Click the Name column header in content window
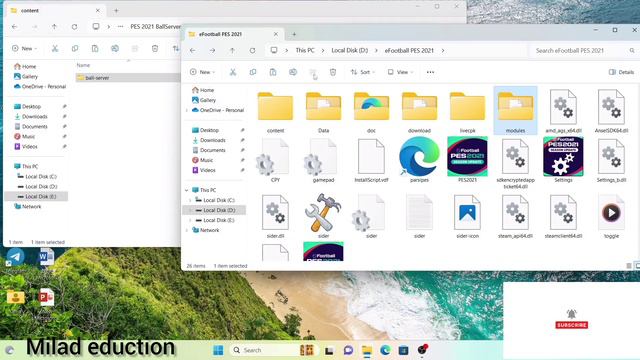640x360 pixels. coord(83,65)
